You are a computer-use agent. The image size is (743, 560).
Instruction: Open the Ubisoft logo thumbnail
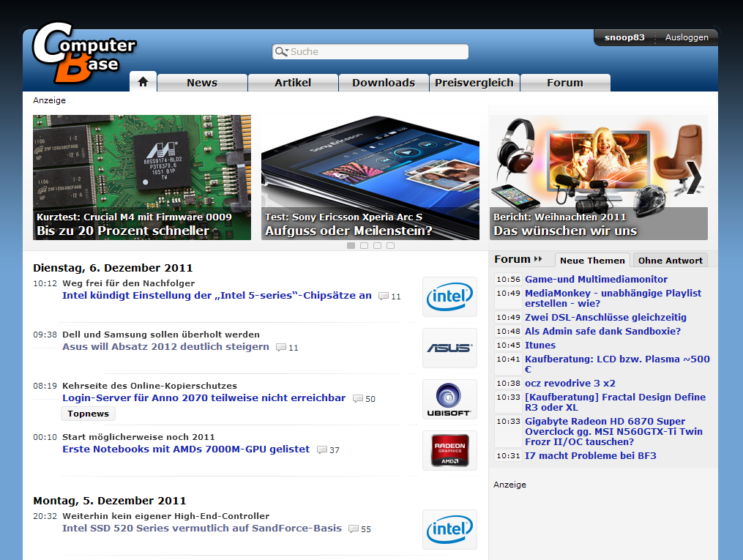coord(449,399)
